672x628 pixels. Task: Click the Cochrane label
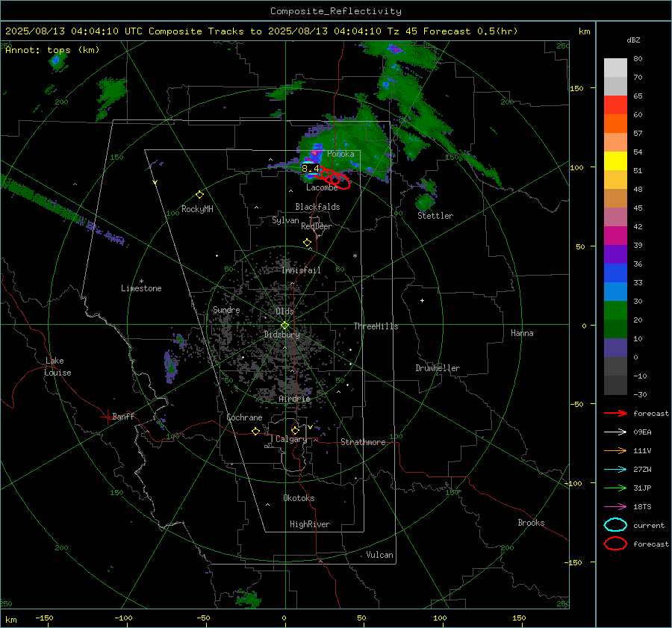pyautogui.click(x=244, y=417)
